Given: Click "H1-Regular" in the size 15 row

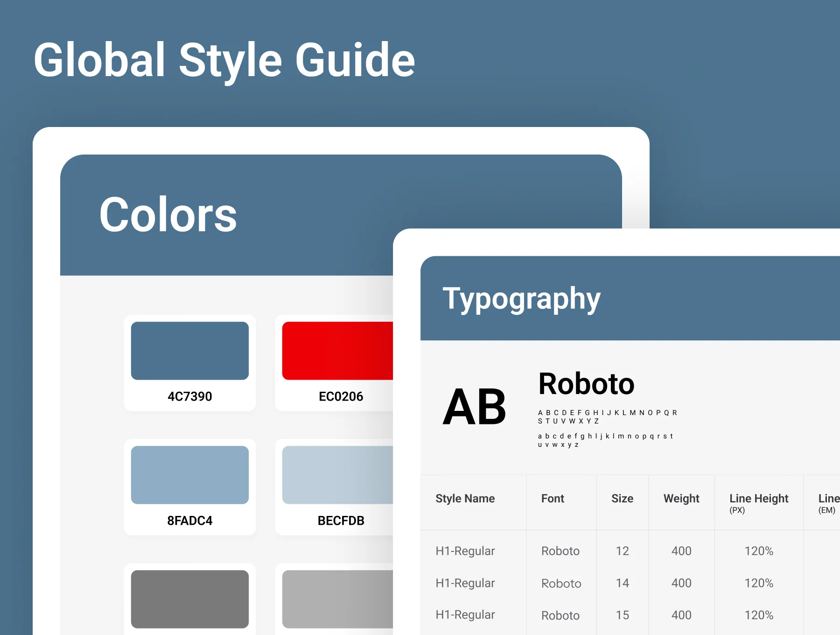Looking at the screenshot, I should [465, 615].
